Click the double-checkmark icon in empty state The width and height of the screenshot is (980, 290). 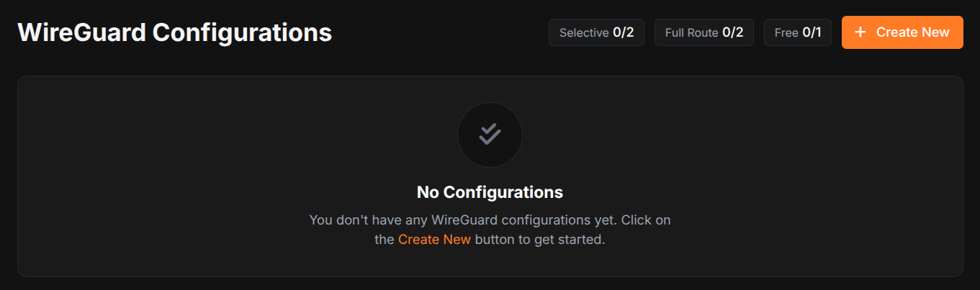click(x=490, y=135)
